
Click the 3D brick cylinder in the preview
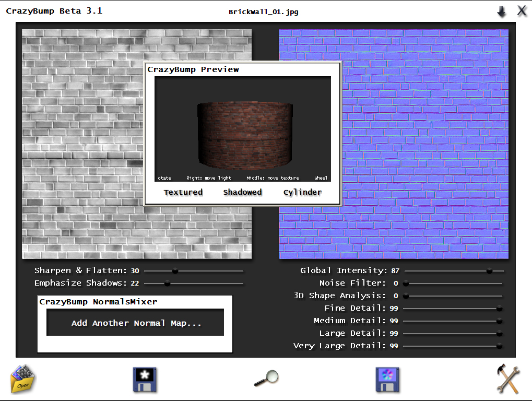tap(245, 135)
